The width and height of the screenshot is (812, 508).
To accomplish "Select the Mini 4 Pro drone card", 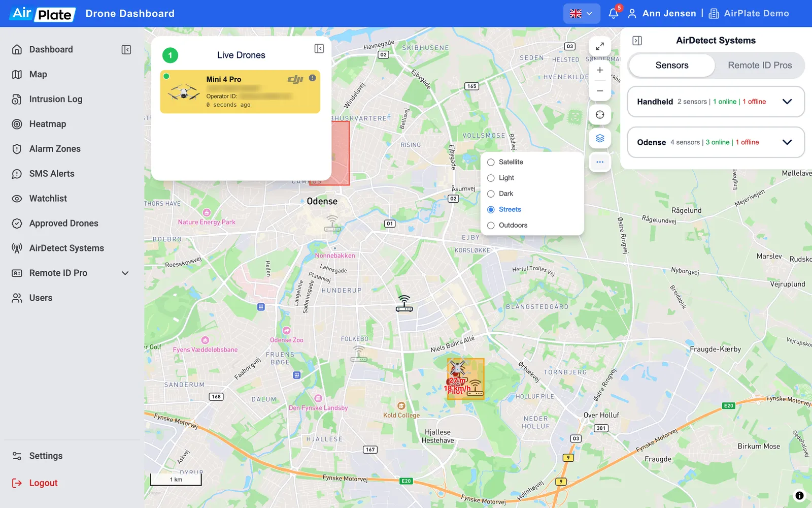I will 240,92.
